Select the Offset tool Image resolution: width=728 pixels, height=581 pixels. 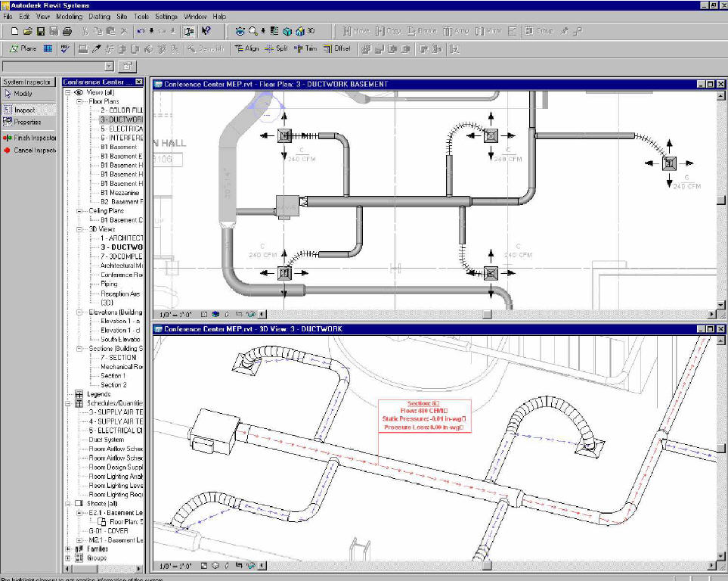pyautogui.click(x=336, y=48)
